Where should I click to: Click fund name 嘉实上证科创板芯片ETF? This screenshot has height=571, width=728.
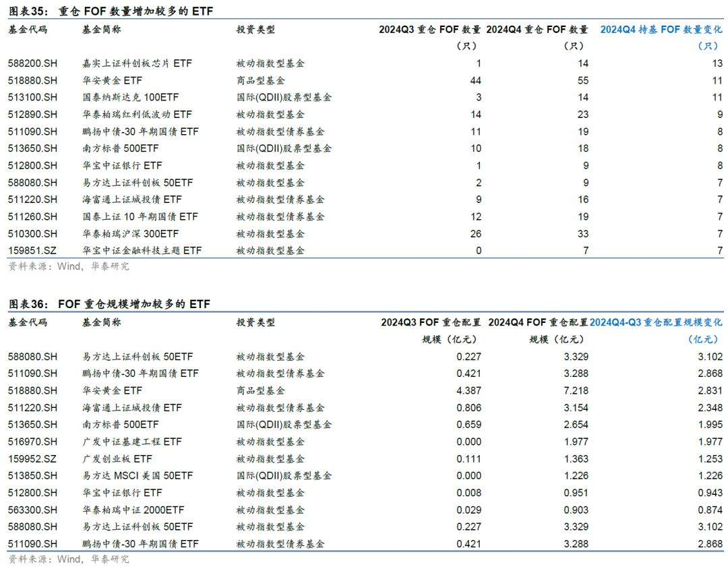coord(137,63)
